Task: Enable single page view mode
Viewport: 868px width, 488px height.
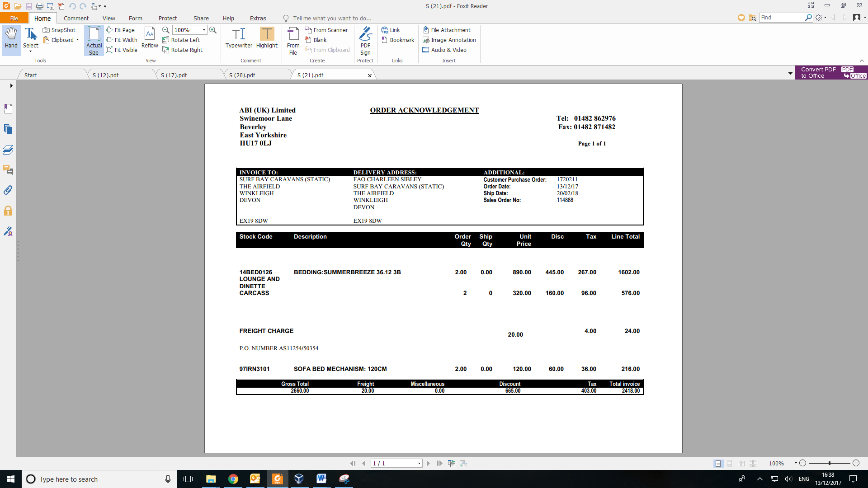Action: [x=718, y=464]
